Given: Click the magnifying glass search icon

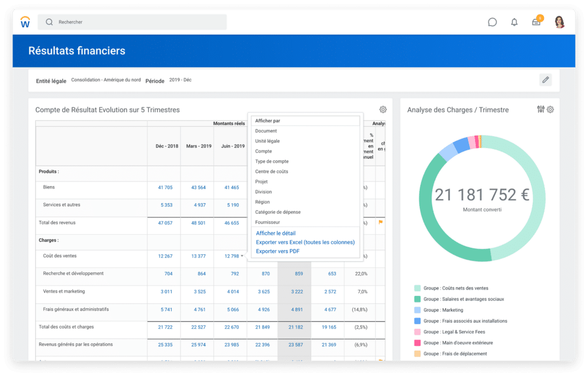Looking at the screenshot, I should click(49, 22).
